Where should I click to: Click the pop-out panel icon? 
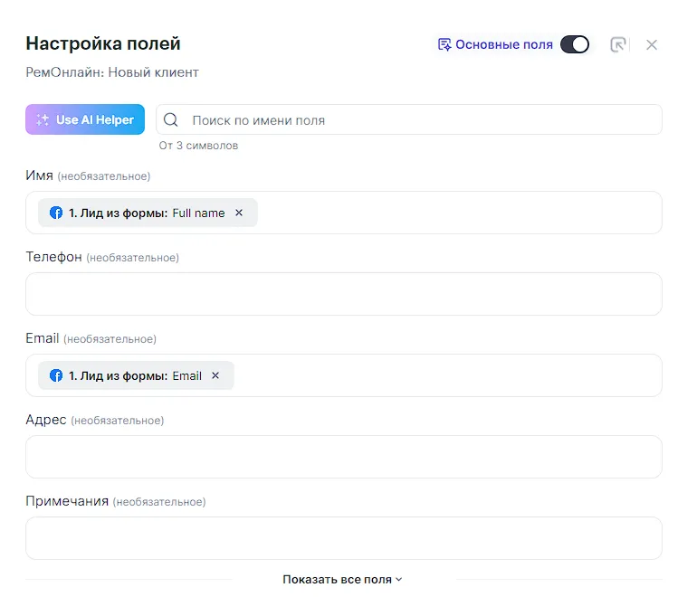[618, 44]
